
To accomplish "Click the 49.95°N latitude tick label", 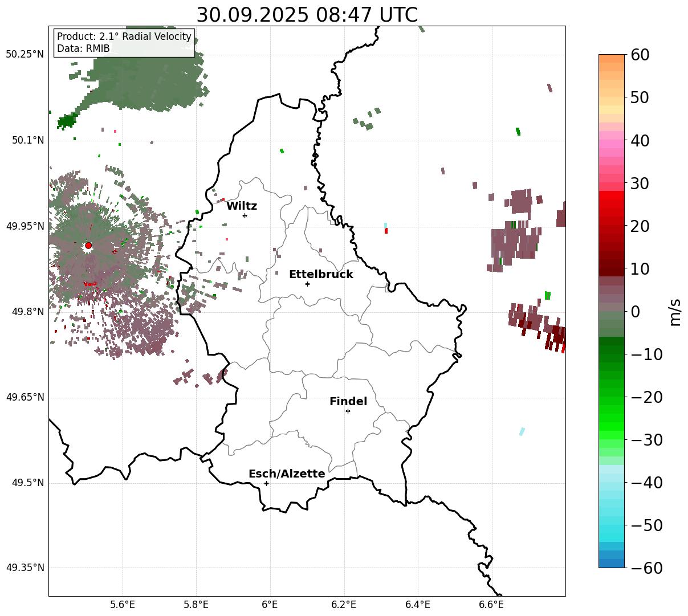I will point(25,226).
